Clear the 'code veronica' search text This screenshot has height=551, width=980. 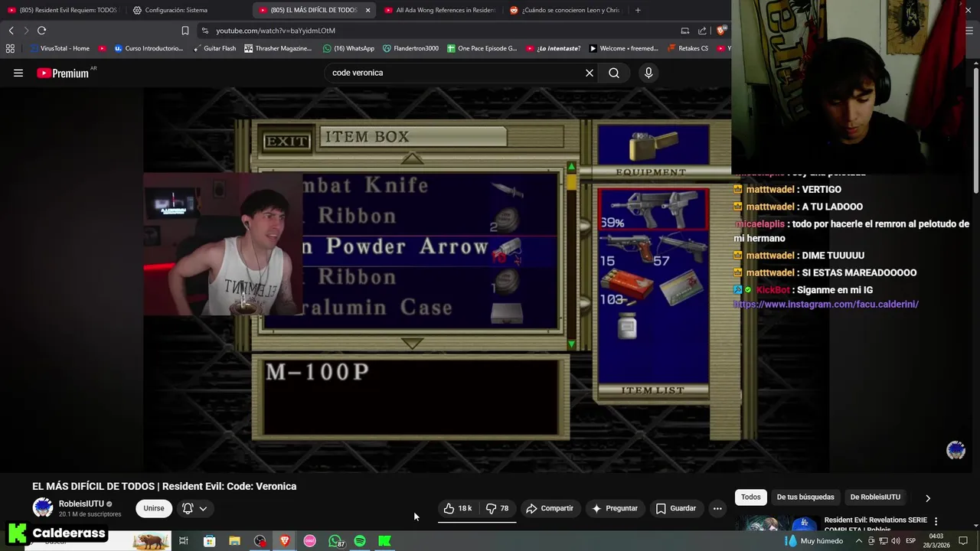pyautogui.click(x=590, y=73)
